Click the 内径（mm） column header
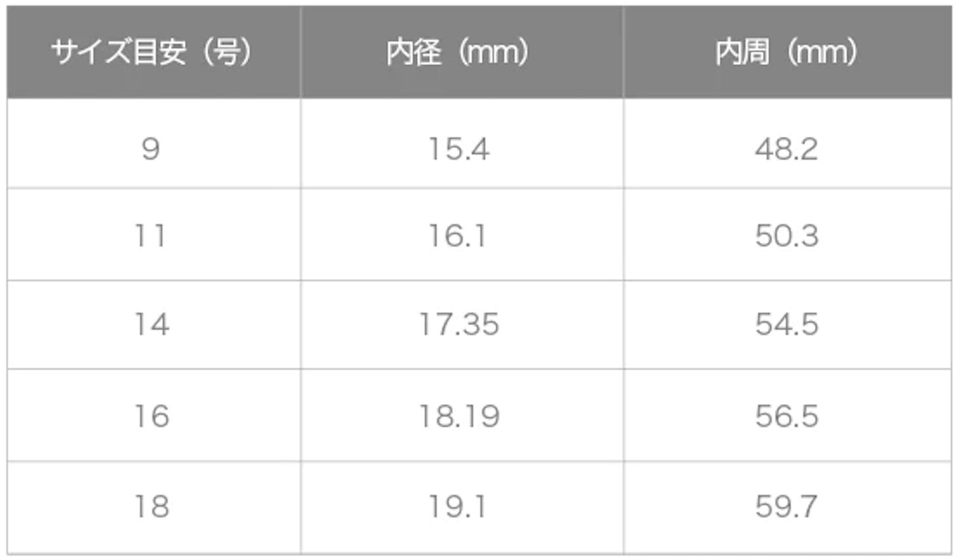This screenshot has height=560, width=960. tap(462, 52)
